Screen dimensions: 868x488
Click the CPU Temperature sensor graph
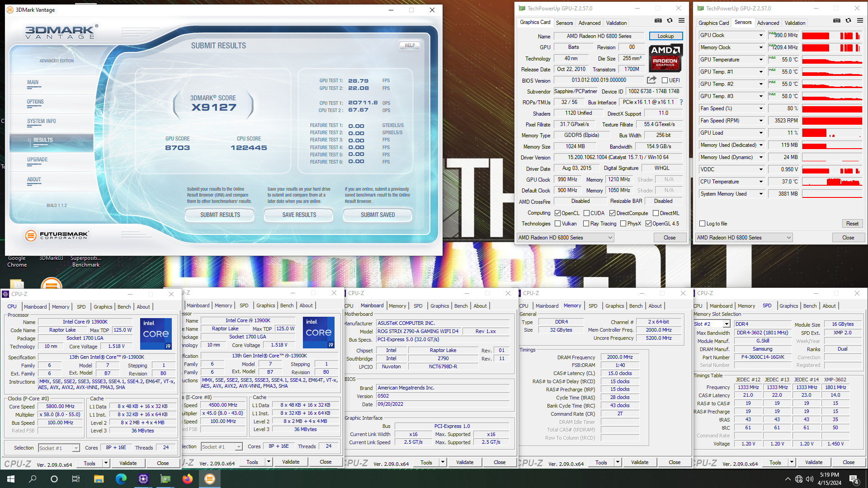point(832,182)
